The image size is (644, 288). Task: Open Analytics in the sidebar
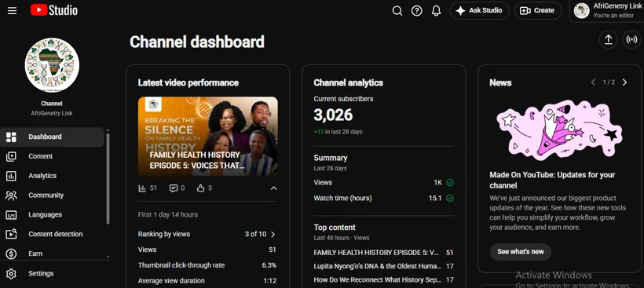pyautogui.click(x=52, y=176)
